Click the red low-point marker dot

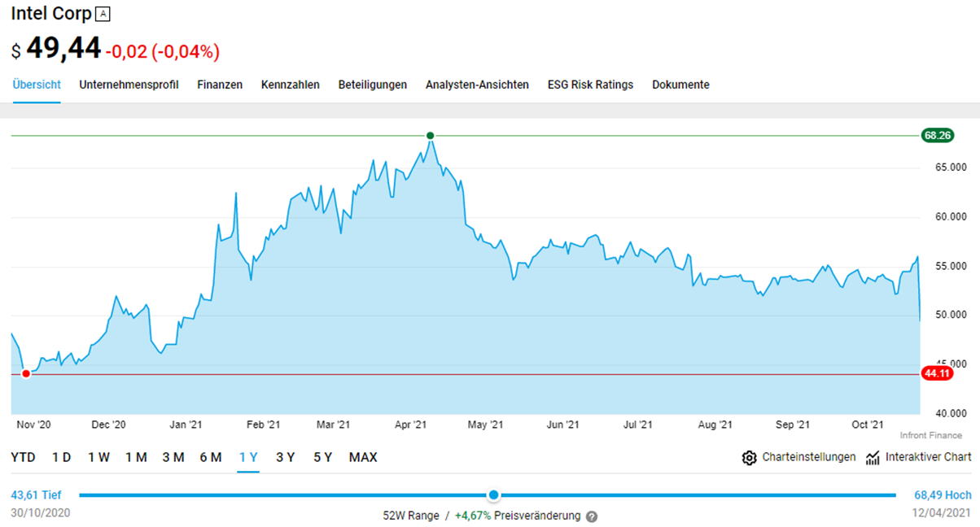point(26,374)
